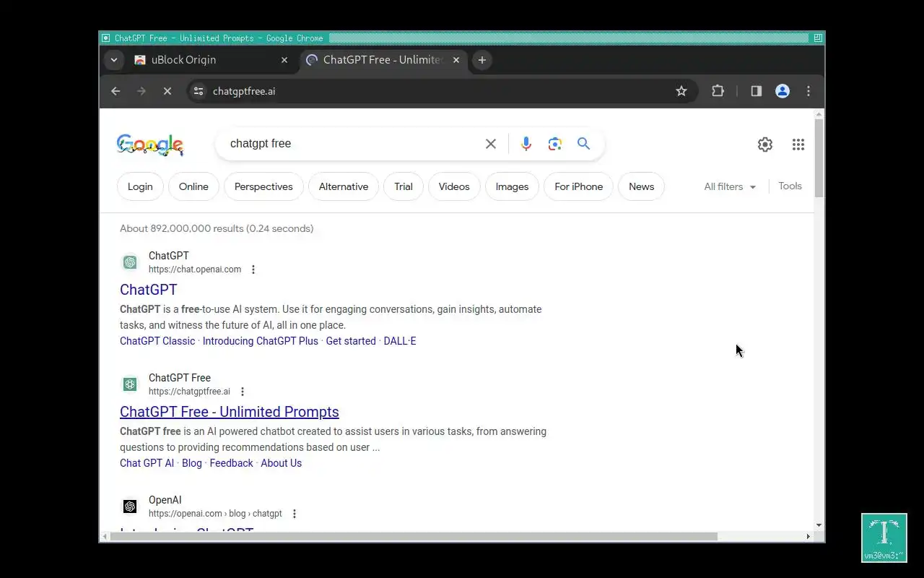Open more options for chat.openai.com result
The height and width of the screenshot is (578, 924).
click(x=253, y=269)
